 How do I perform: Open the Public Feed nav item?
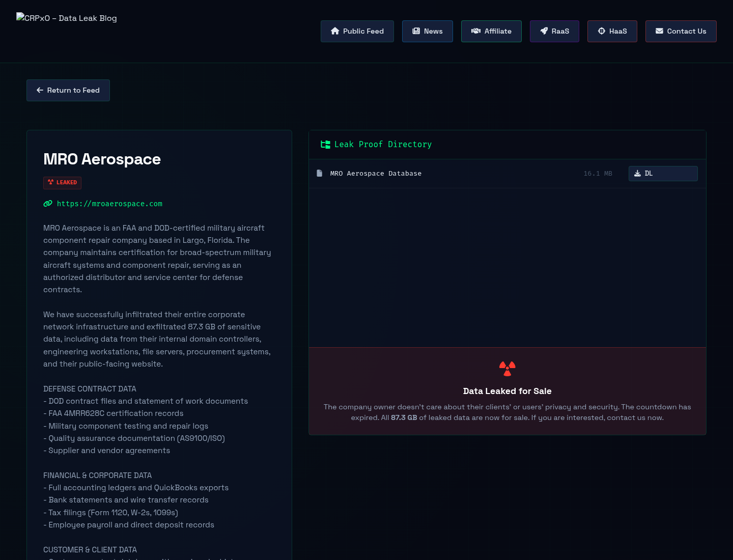click(357, 31)
